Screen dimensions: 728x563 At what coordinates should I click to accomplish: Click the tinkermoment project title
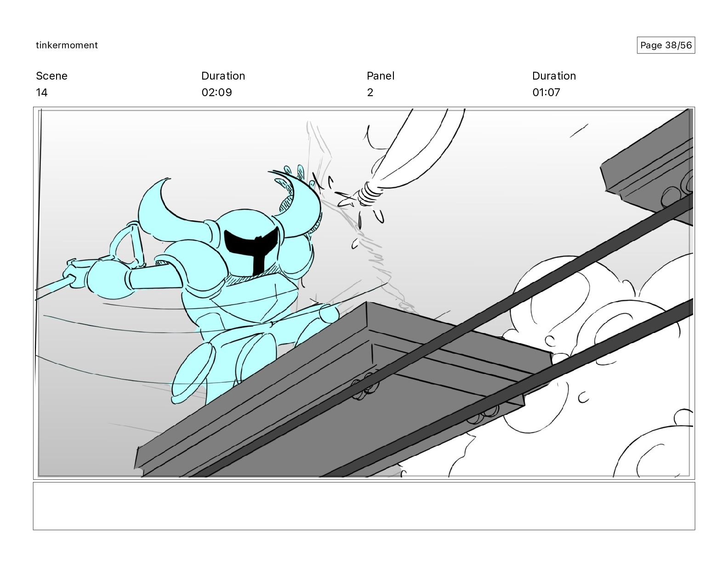(67, 45)
